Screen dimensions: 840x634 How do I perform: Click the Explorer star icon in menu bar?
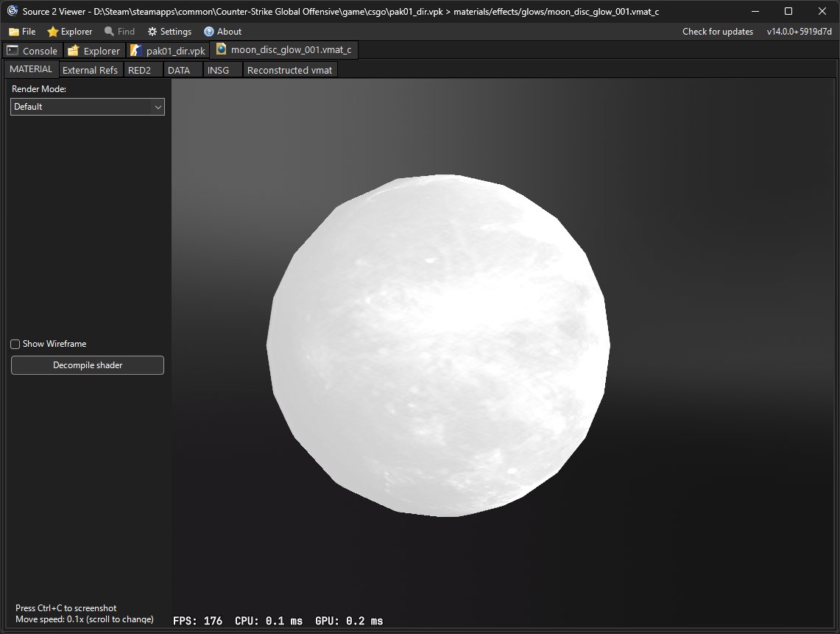tap(52, 32)
